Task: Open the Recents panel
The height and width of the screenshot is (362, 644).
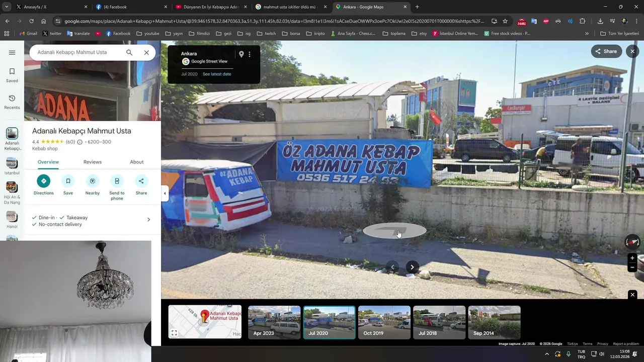Action: pyautogui.click(x=12, y=102)
